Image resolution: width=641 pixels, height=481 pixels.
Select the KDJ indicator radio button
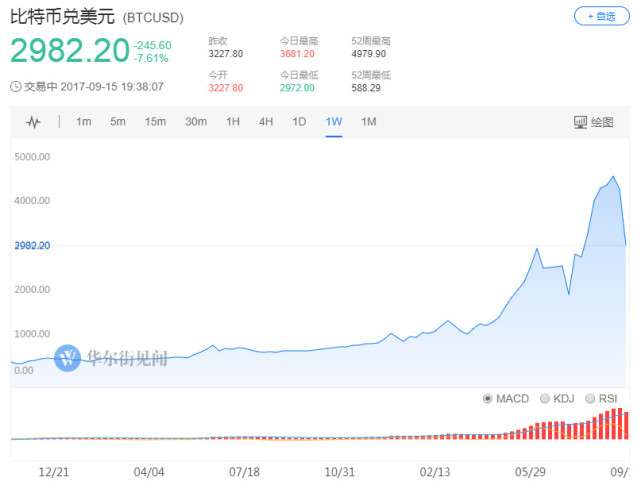coord(545,398)
